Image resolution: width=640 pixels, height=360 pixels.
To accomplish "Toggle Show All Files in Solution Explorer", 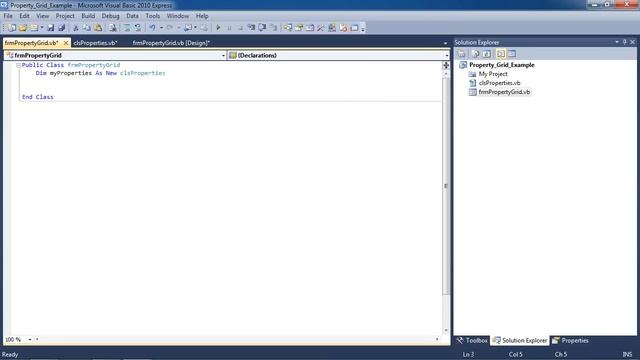I will tap(476, 54).
